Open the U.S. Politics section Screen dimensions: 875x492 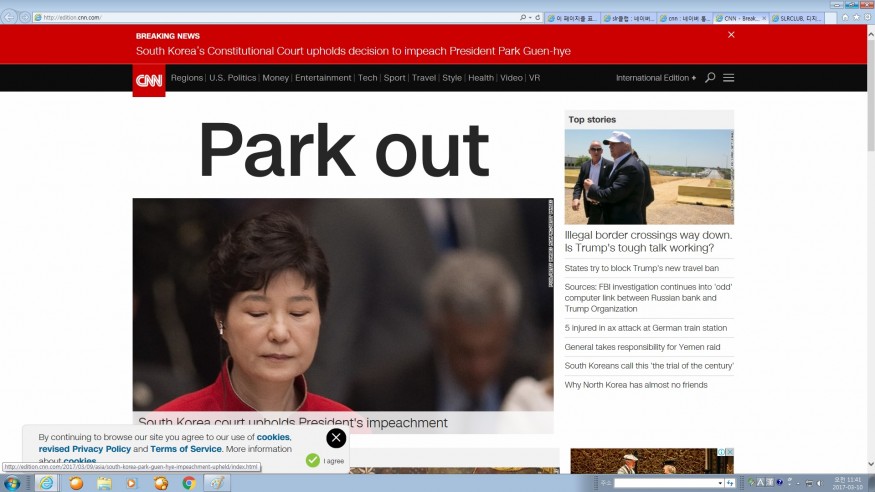[x=232, y=78]
